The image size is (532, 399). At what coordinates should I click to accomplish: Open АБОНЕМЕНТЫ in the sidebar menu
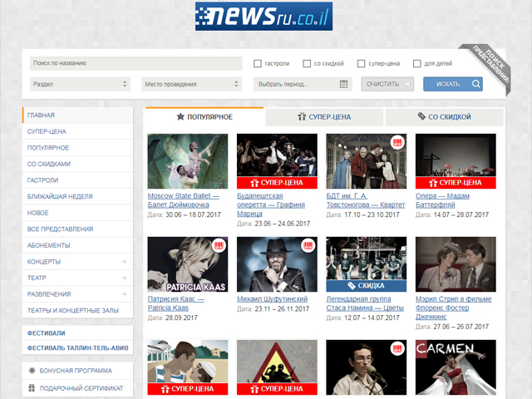(77, 245)
